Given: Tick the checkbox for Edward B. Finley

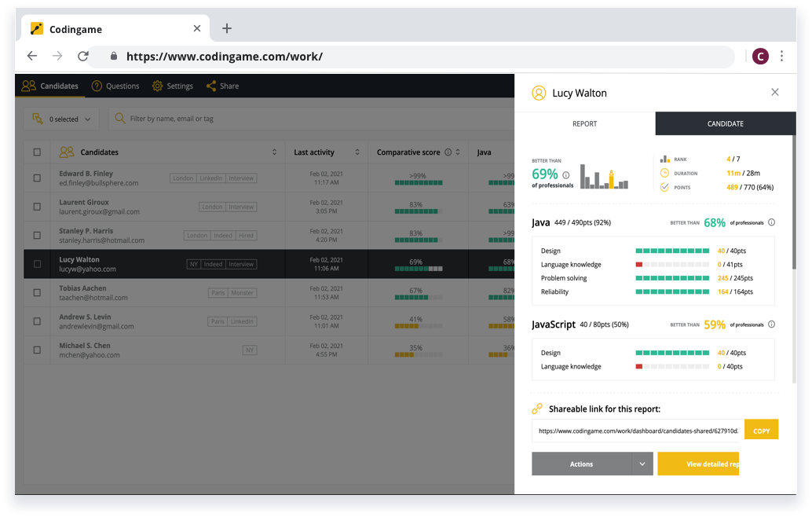Looking at the screenshot, I should pyautogui.click(x=37, y=178).
